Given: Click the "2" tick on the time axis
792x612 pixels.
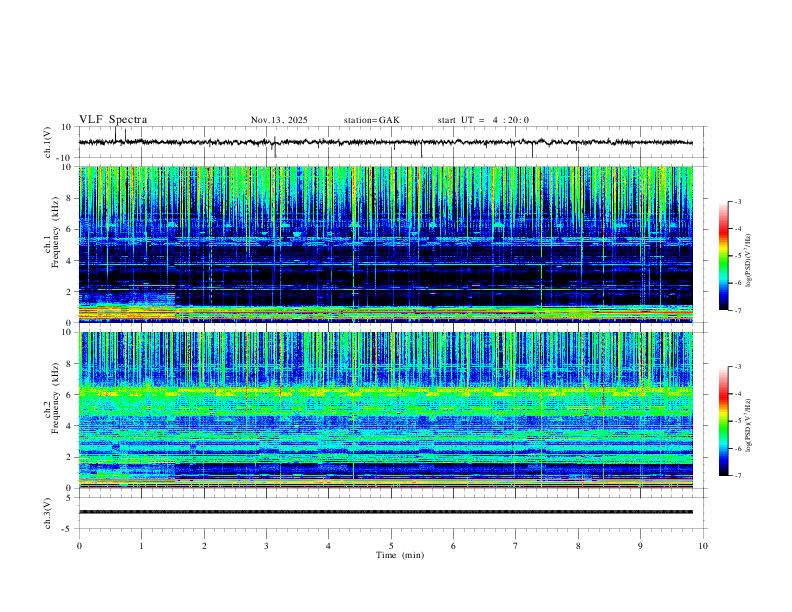Looking at the screenshot, I should tap(205, 546).
